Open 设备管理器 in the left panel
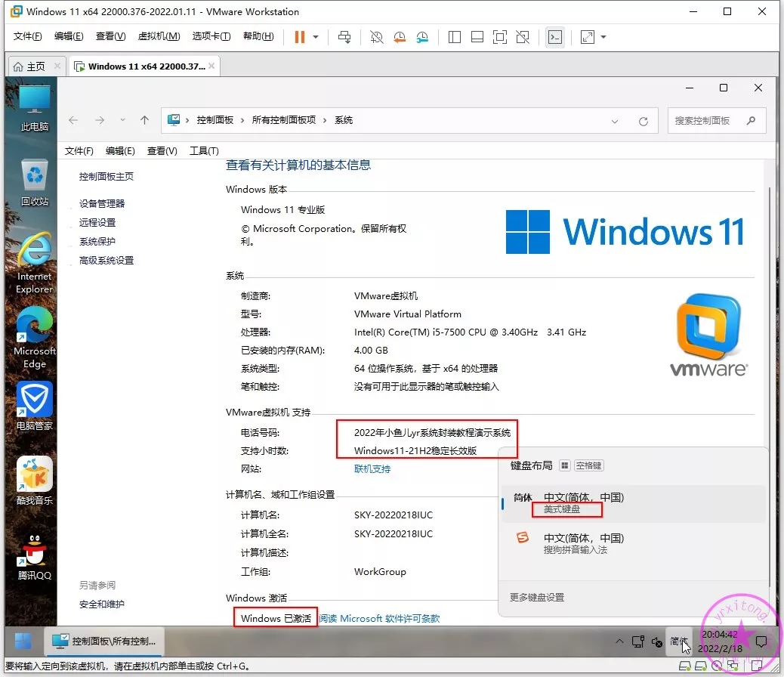 point(102,203)
